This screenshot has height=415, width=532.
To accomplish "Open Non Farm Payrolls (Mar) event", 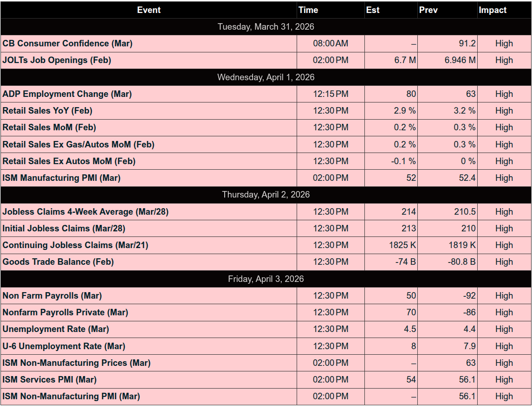I will click(52, 296).
